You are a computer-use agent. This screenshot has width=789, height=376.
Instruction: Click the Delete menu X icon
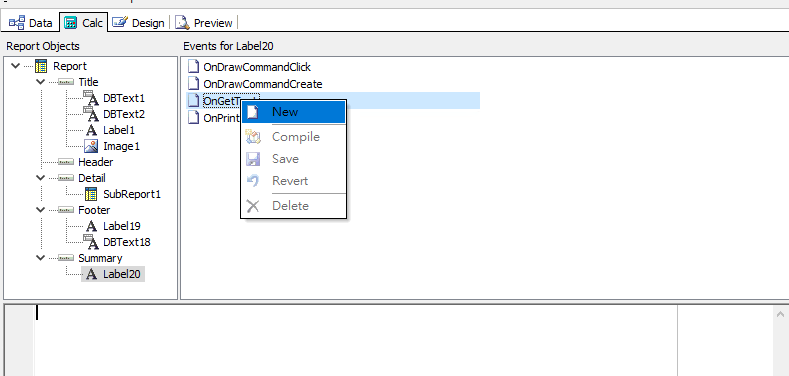click(x=253, y=205)
